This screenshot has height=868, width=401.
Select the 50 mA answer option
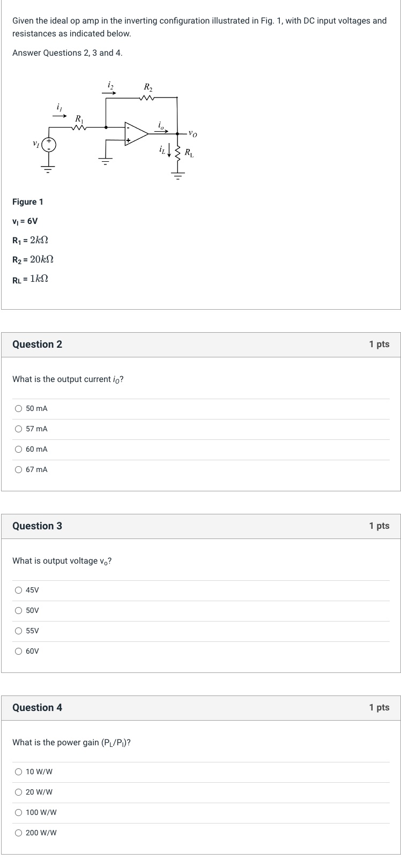19,409
